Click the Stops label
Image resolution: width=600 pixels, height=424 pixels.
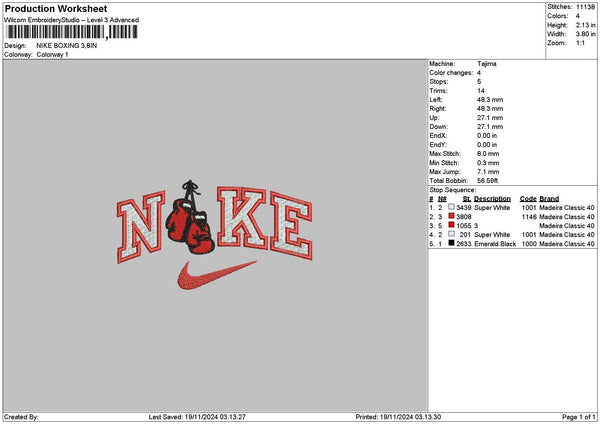click(439, 82)
